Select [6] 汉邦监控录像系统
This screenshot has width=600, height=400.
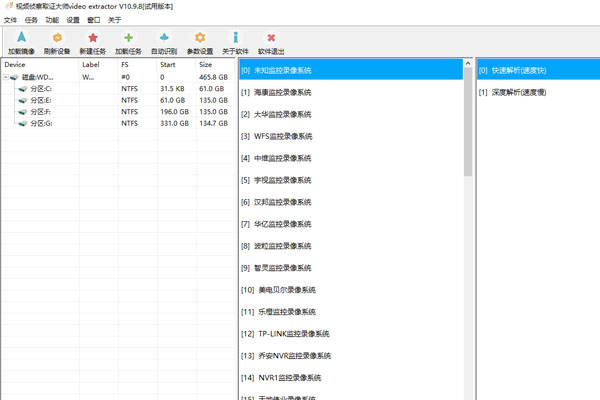pos(351,202)
